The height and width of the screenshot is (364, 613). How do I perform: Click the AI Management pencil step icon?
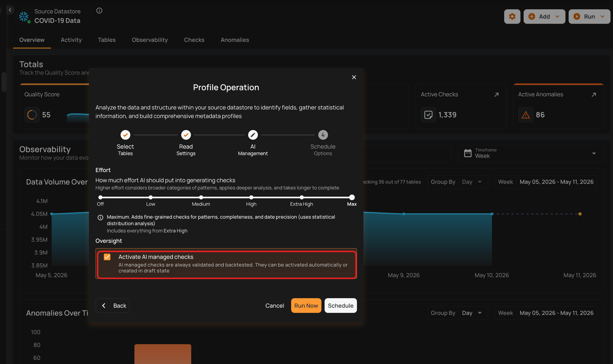tap(253, 135)
